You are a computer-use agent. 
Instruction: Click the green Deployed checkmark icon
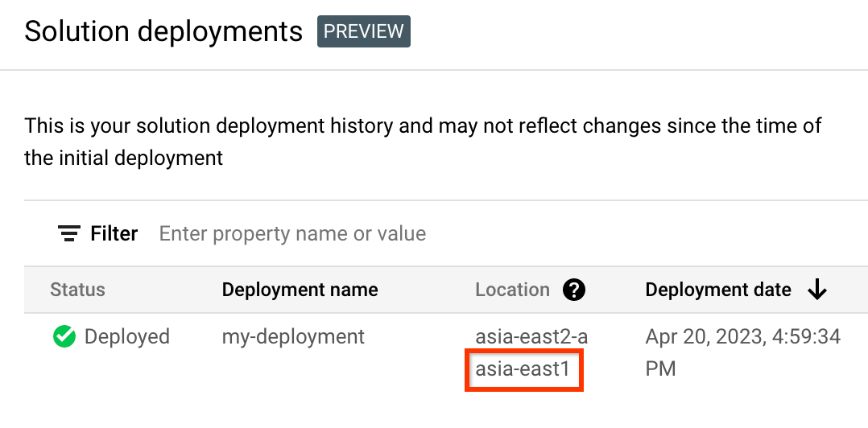[x=64, y=336]
